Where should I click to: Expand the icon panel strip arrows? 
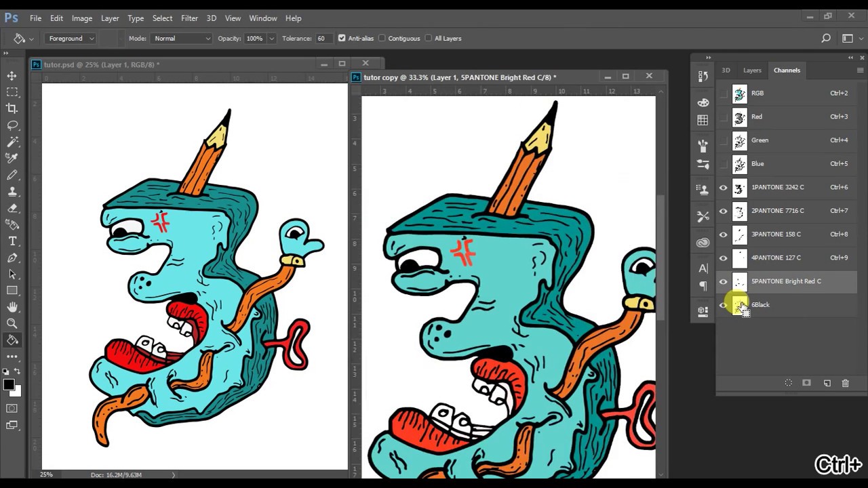pyautogui.click(x=708, y=58)
